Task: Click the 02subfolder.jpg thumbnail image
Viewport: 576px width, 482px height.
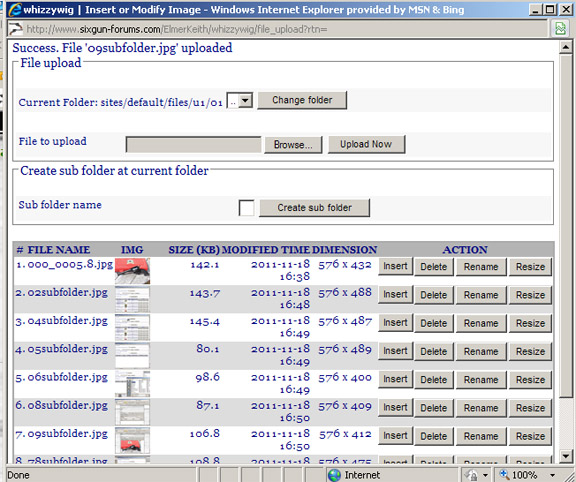Action: tap(132, 299)
